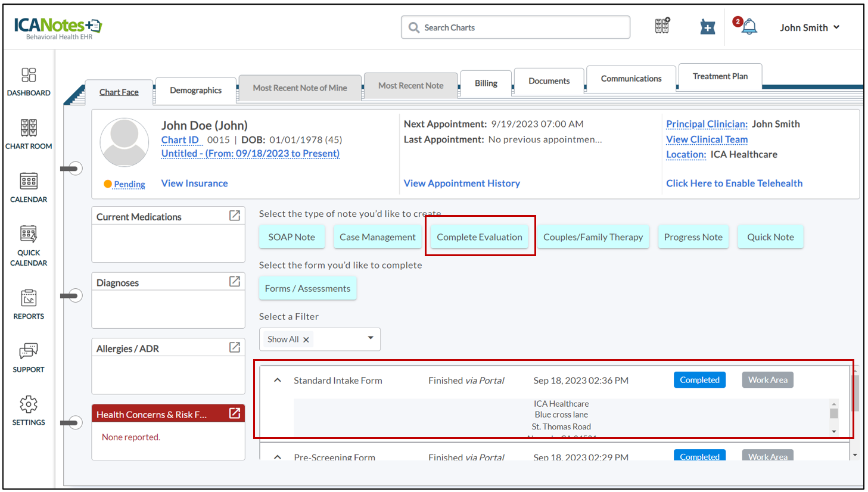Click View Appointment History link
868x492 pixels.
pos(462,183)
